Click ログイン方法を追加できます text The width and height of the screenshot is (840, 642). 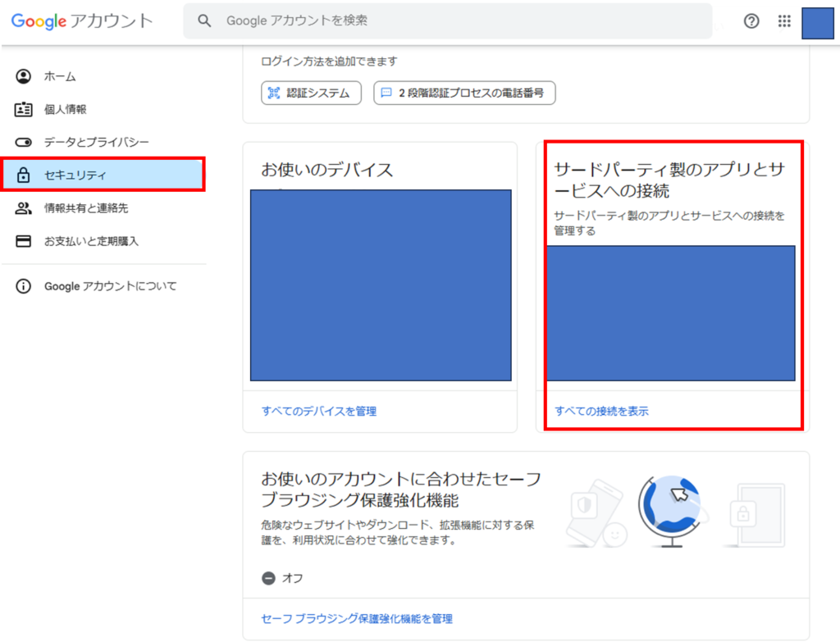(x=329, y=61)
